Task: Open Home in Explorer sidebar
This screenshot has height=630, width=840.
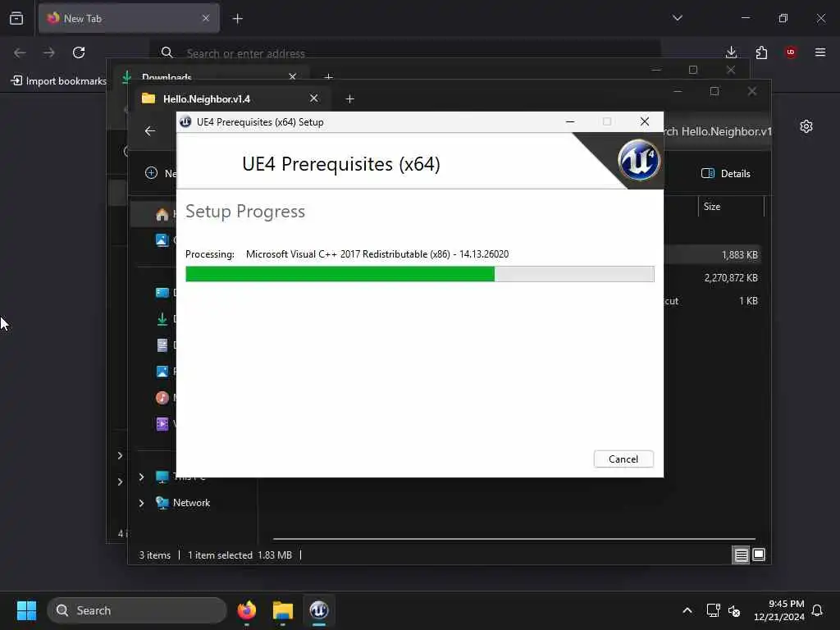Action: tap(162, 214)
